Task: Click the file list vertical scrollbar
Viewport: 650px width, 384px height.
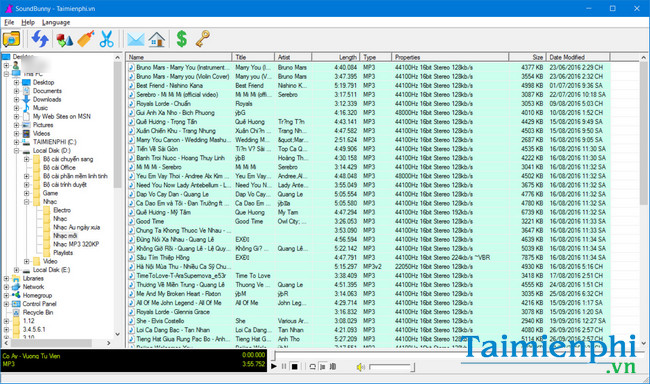Action: point(643,200)
